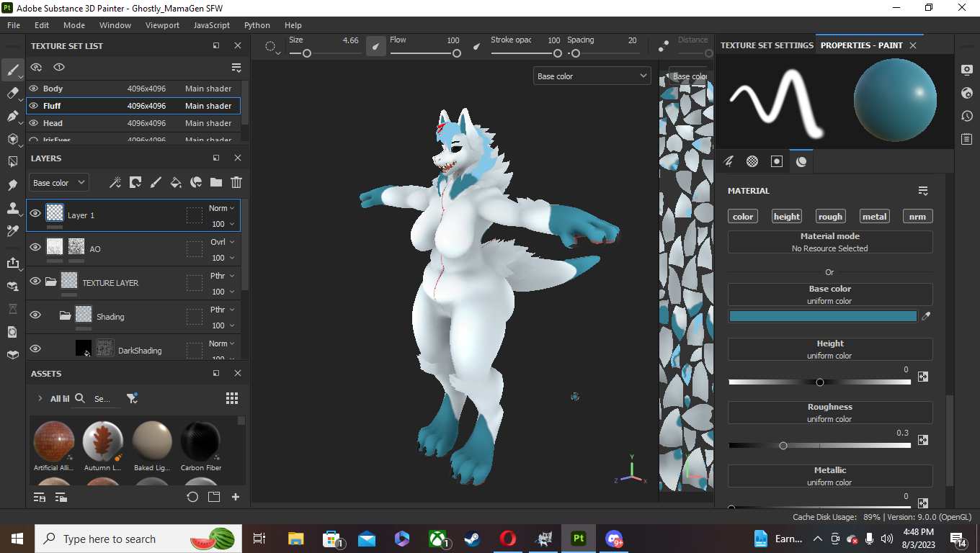The width and height of the screenshot is (980, 553).
Task: Open the File menu
Action: 14,25
